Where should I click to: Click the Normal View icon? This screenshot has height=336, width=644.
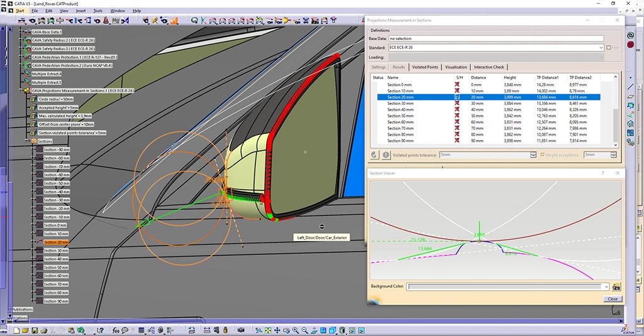pos(314,330)
